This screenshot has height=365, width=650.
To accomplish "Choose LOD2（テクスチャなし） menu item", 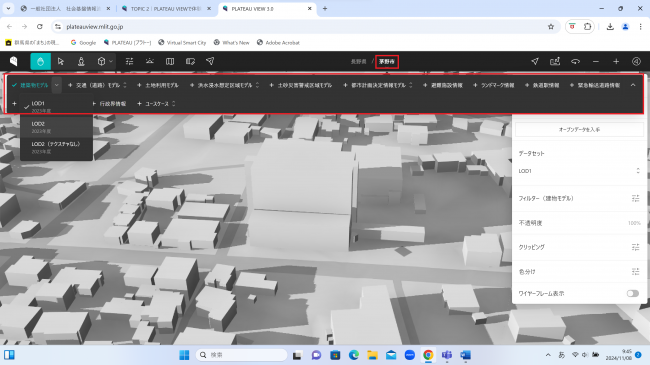I will pyautogui.click(x=56, y=147).
